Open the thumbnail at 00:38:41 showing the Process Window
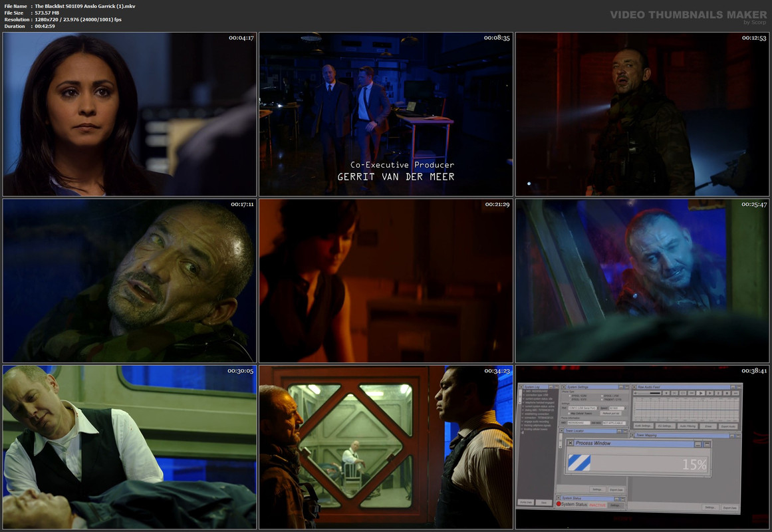This screenshot has height=532, width=772. click(642, 448)
